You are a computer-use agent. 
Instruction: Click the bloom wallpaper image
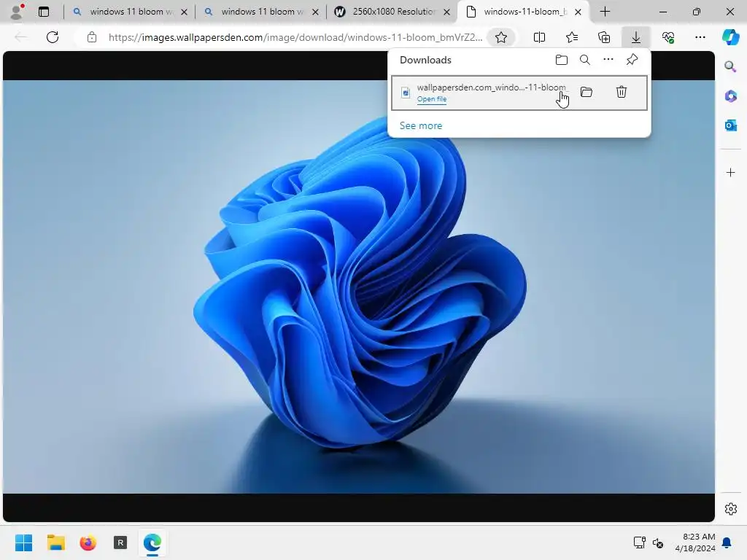tap(359, 287)
